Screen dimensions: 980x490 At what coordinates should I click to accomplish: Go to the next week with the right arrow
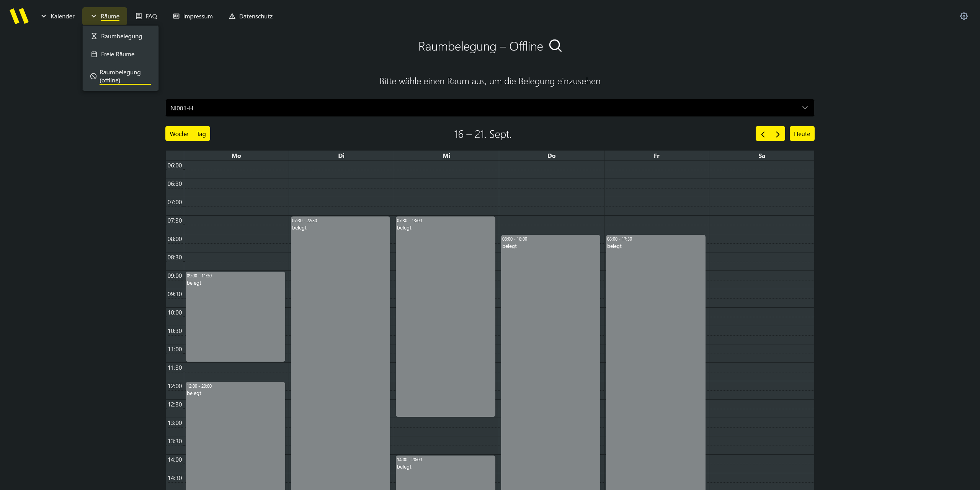(777, 134)
